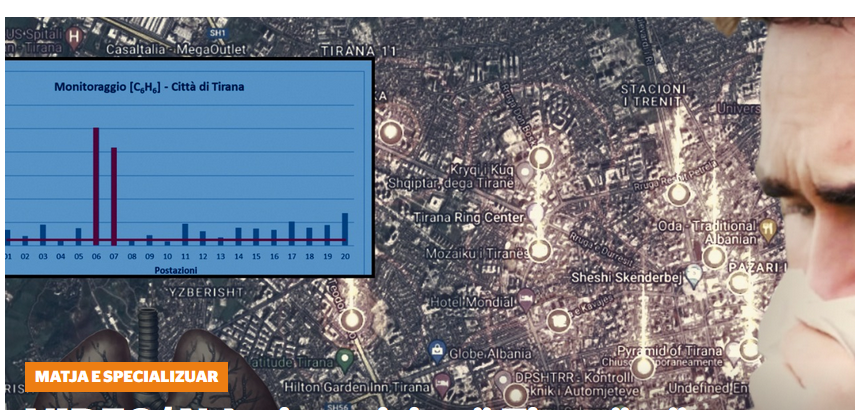This screenshot has height=410, width=855.
Task: Click the Monitoraggio Città di Tirana chart title
Action: [x=149, y=87]
